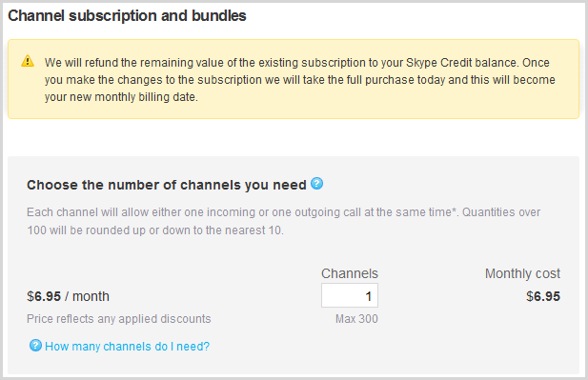Image resolution: width=588 pixels, height=380 pixels.
Task: Click empty area of yellow notice box
Action: pos(375,107)
